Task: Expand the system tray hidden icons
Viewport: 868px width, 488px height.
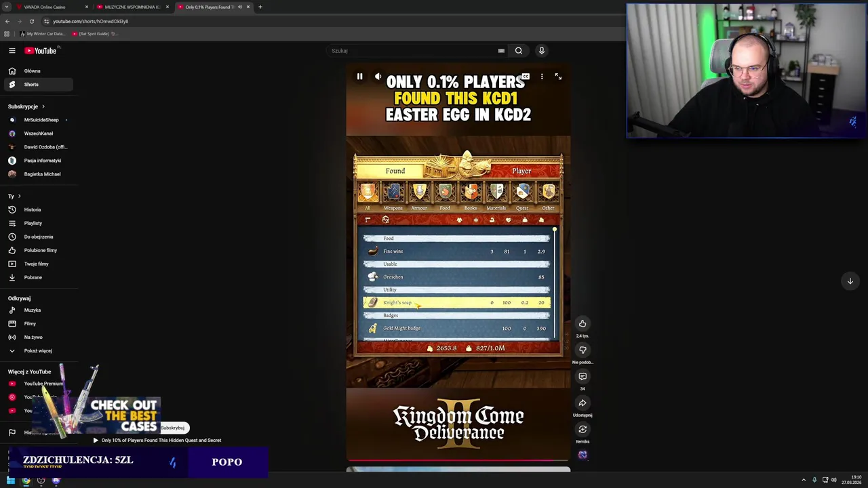Action: [804, 481]
